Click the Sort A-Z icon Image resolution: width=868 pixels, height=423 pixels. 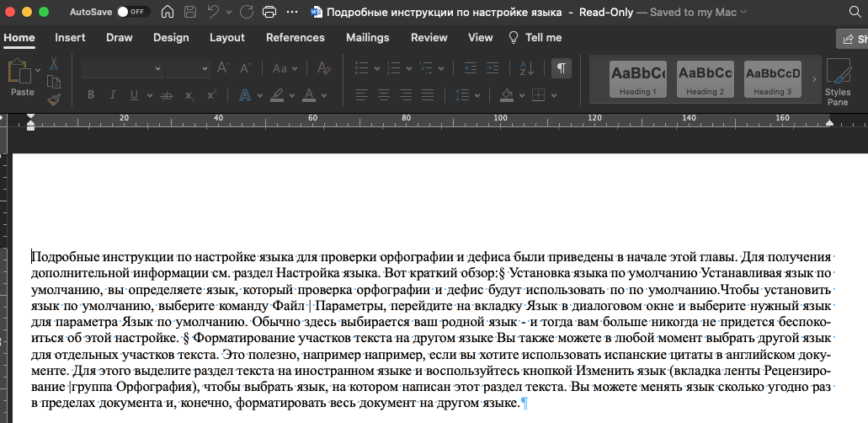click(528, 68)
